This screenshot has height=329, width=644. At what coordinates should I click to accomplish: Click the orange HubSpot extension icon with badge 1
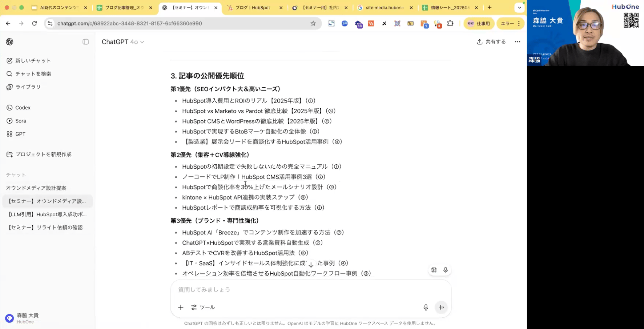click(x=424, y=24)
